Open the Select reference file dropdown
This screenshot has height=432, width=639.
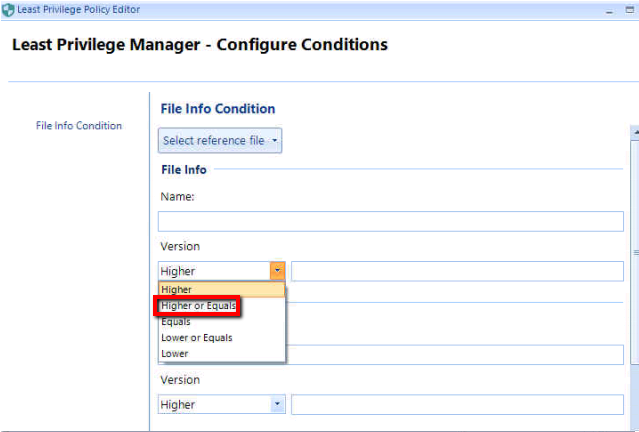point(220,141)
